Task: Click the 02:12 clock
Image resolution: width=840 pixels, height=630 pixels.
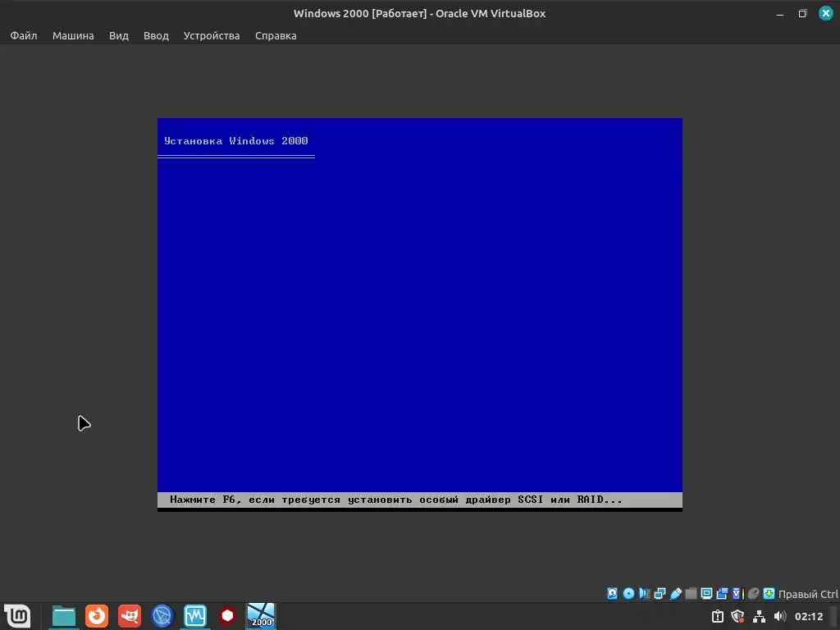Action: pyautogui.click(x=808, y=617)
